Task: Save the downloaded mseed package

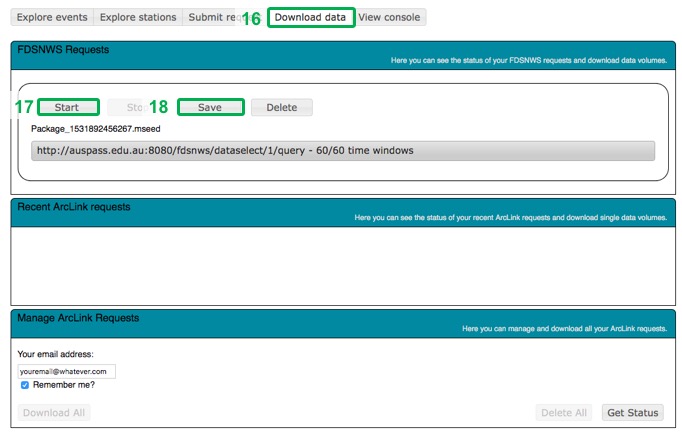Action: [x=210, y=107]
